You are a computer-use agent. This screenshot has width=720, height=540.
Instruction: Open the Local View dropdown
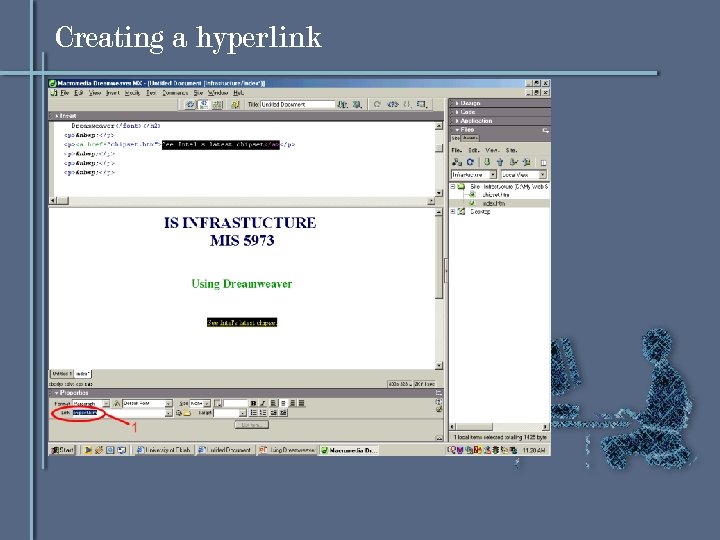pos(542,174)
